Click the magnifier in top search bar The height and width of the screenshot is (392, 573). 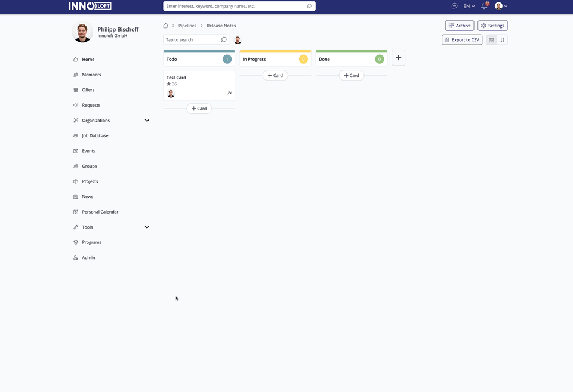click(x=309, y=6)
